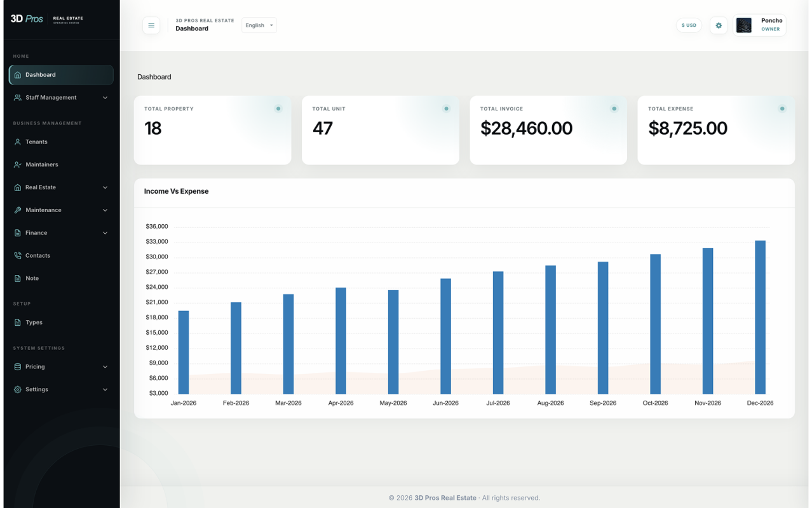This screenshot has width=812, height=508.
Task: Click the 3D Pros Real Estate footer text
Action: (x=445, y=498)
